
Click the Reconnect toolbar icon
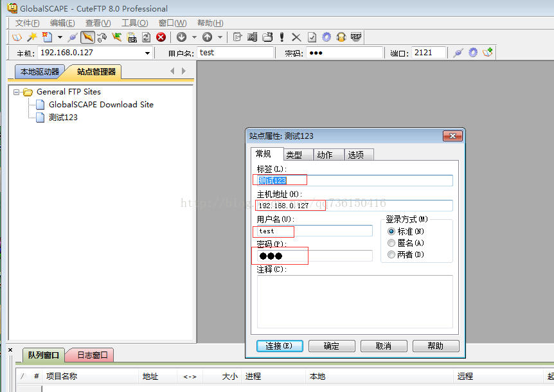[102, 37]
